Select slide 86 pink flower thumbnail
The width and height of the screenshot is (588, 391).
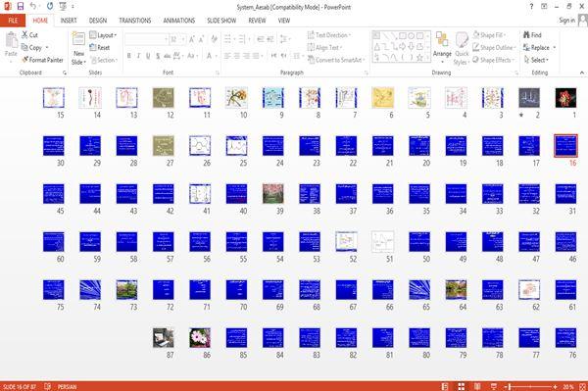200,338
